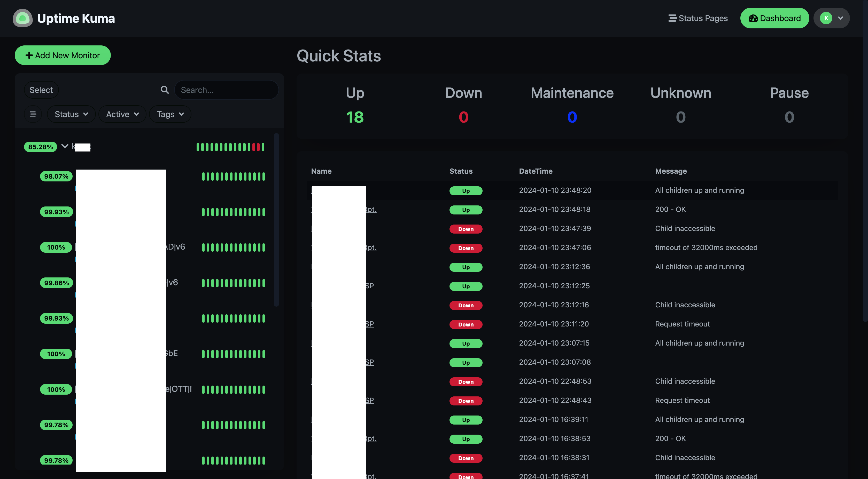Open the Status filter dropdown
868x479 pixels.
[x=71, y=114]
